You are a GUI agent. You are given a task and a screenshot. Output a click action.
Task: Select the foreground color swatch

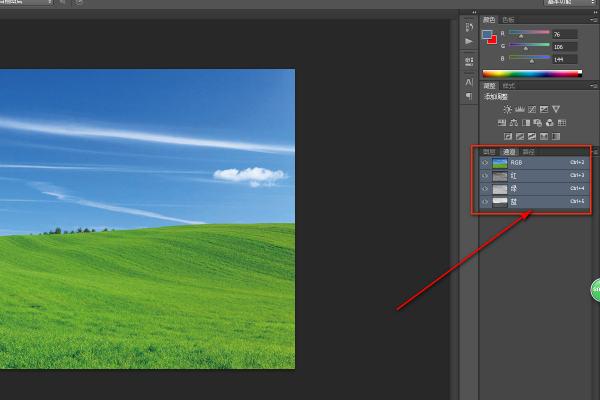tap(487, 34)
